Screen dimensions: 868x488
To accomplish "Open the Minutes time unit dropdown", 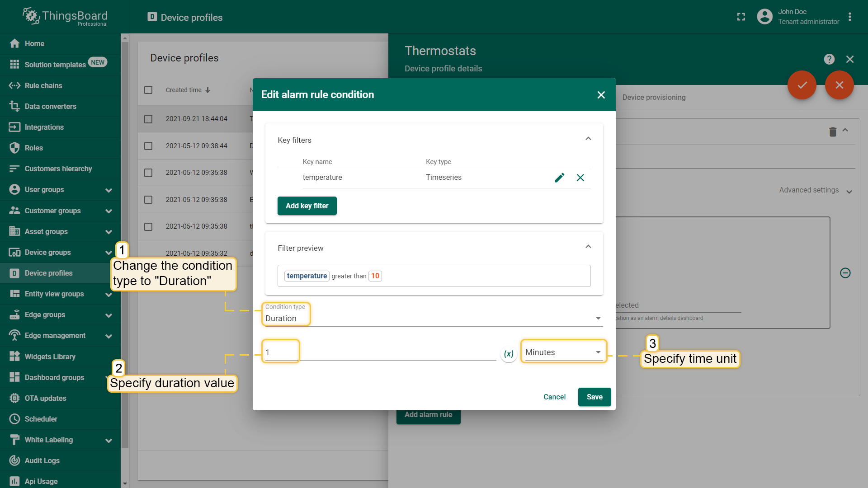I will pyautogui.click(x=563, y=352).
